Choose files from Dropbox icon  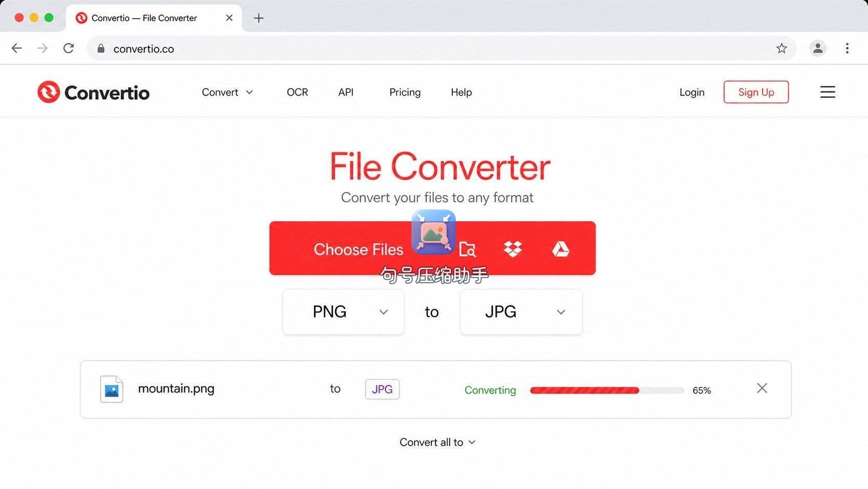(x=513, y=249)
